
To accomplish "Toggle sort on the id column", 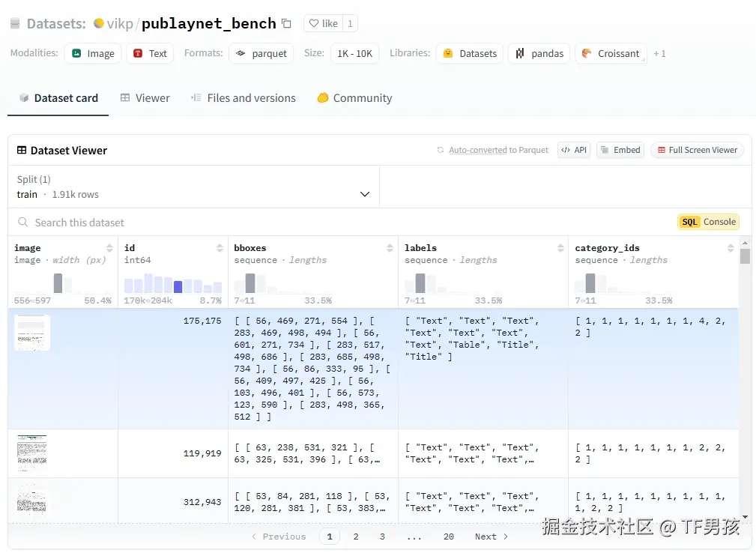I will coord(218,248).
